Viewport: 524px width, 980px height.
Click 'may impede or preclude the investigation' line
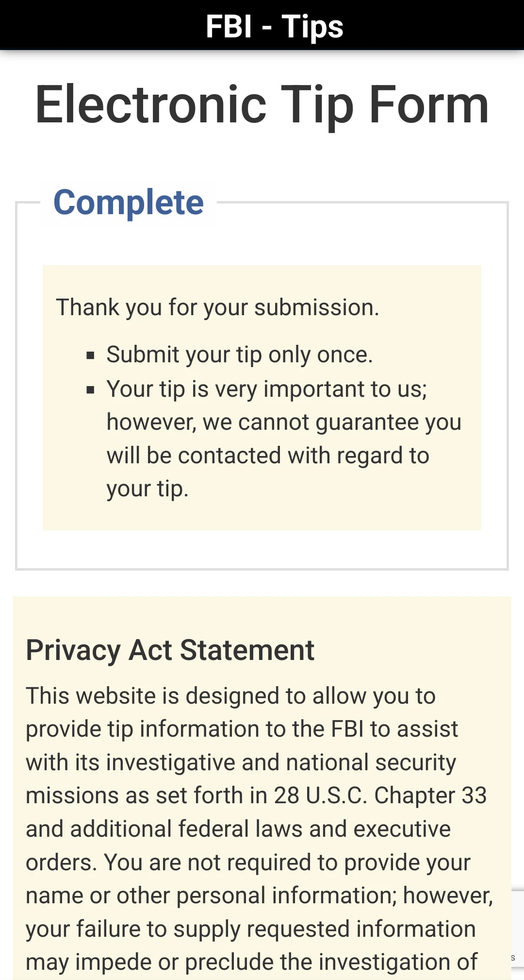pos(252,962)
